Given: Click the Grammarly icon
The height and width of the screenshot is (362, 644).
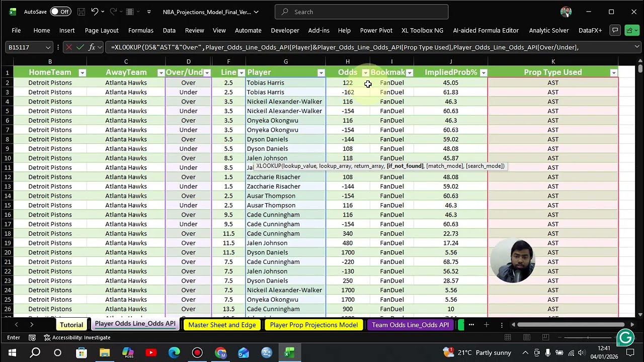Looking at the screenshot, I should pyautogui.click(x=625, y=338).
